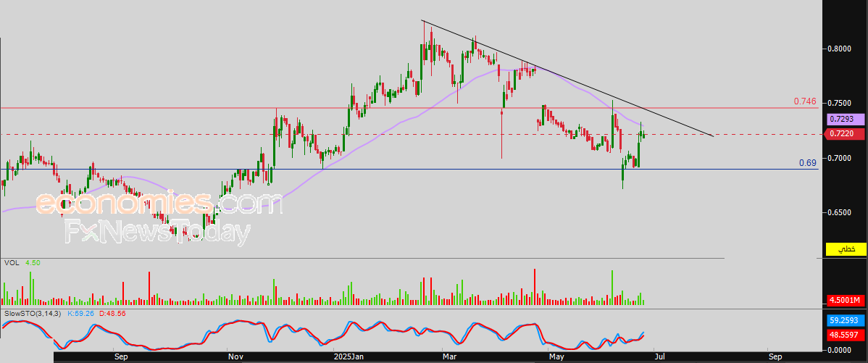Viewport: 868px width, 363px height.
Task: Click the 0.7000 price axis label
Action: 840,159
